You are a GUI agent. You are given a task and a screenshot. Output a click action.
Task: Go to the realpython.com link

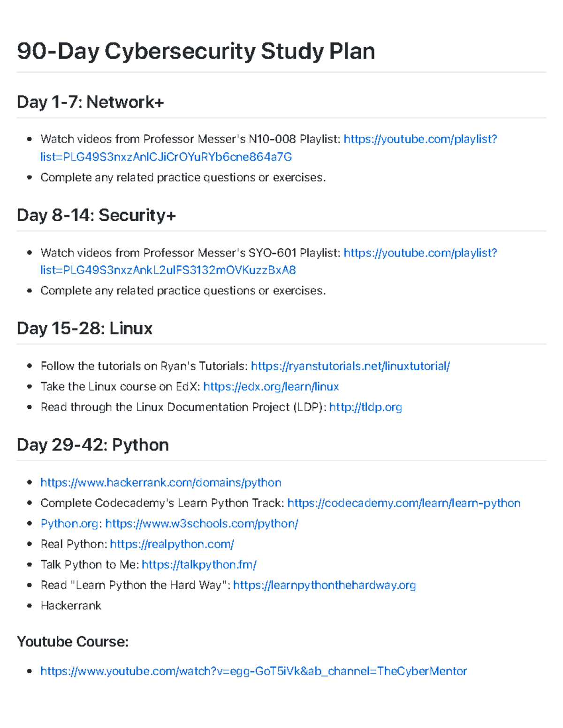172,544
